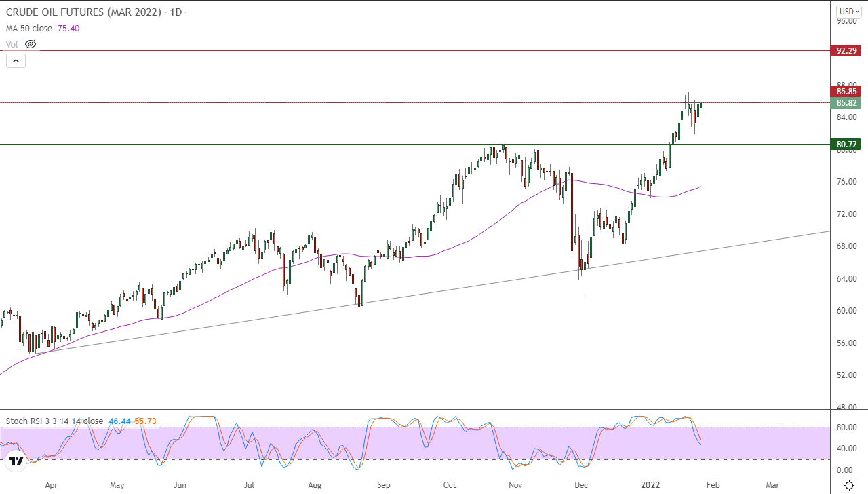Select the MA 50 close indicator label

tap(30, 28)
